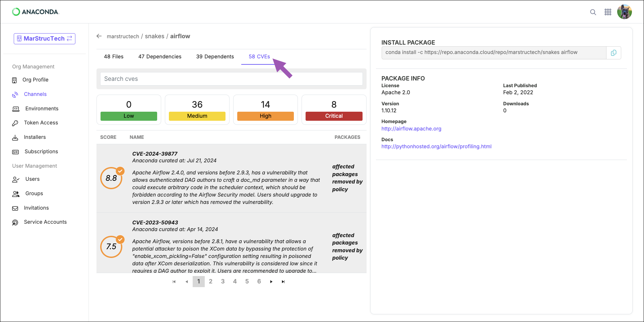644x322 pixels.
Task: Click the Installers download icon
Action: point(15,138)
